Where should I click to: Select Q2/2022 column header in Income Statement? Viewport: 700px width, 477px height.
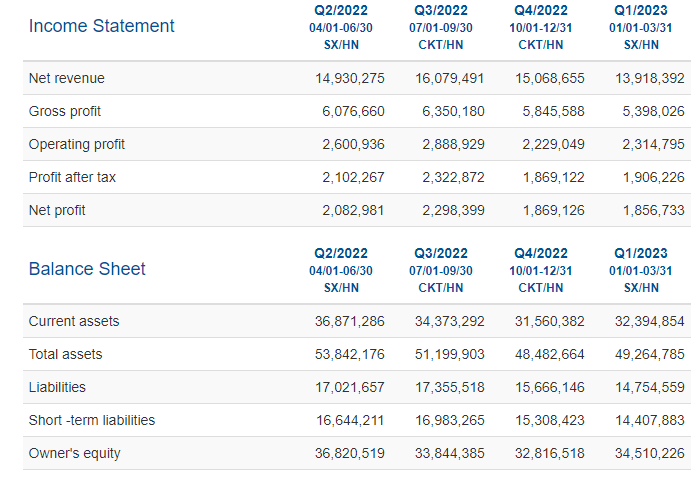point(341,10)
